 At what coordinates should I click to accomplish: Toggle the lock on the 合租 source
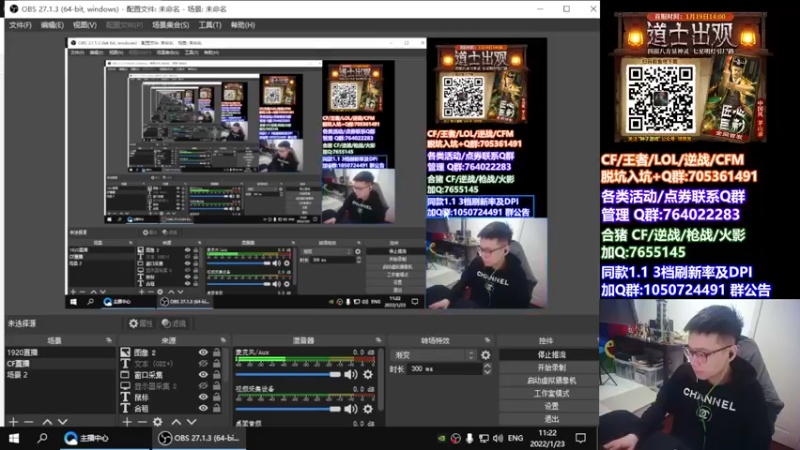[x=217, y=408]
